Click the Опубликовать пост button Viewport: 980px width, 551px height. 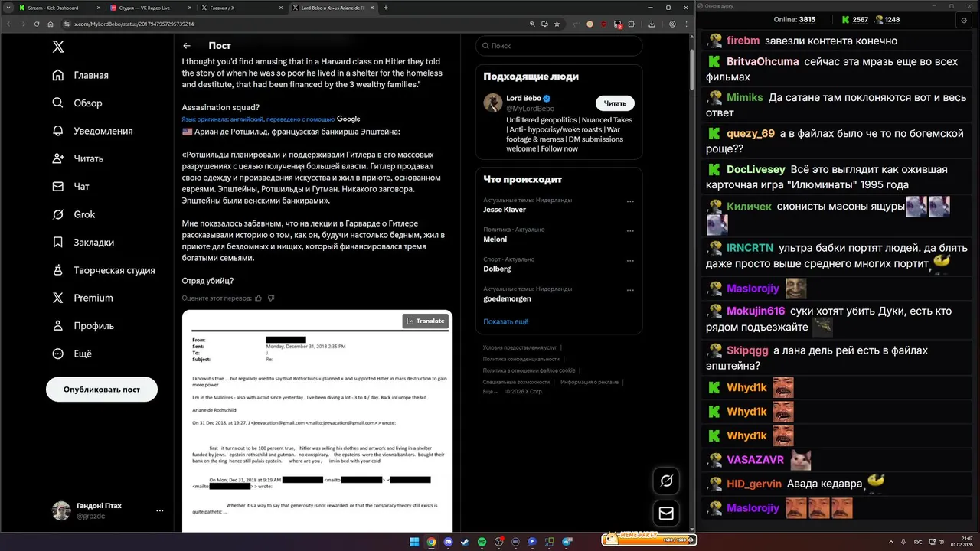coord(102,389)
